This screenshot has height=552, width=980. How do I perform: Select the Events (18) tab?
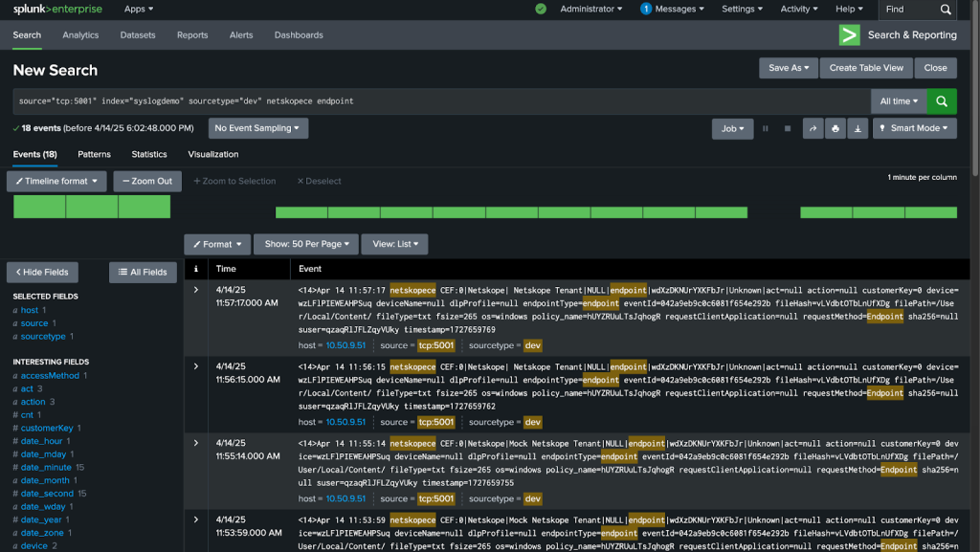35,154
